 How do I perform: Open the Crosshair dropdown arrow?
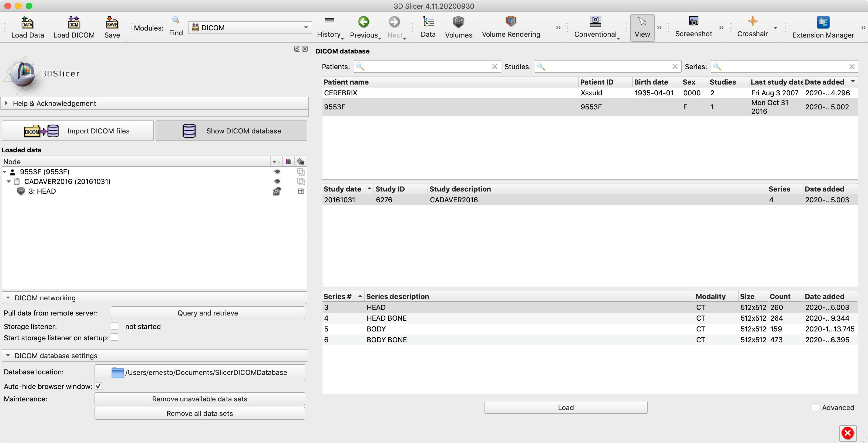coord(775,28)
